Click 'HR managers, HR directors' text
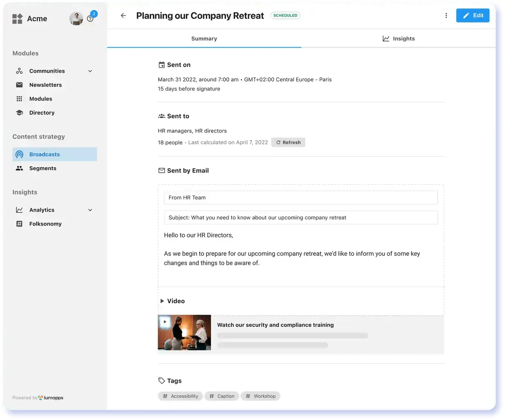 click(192, 131)
